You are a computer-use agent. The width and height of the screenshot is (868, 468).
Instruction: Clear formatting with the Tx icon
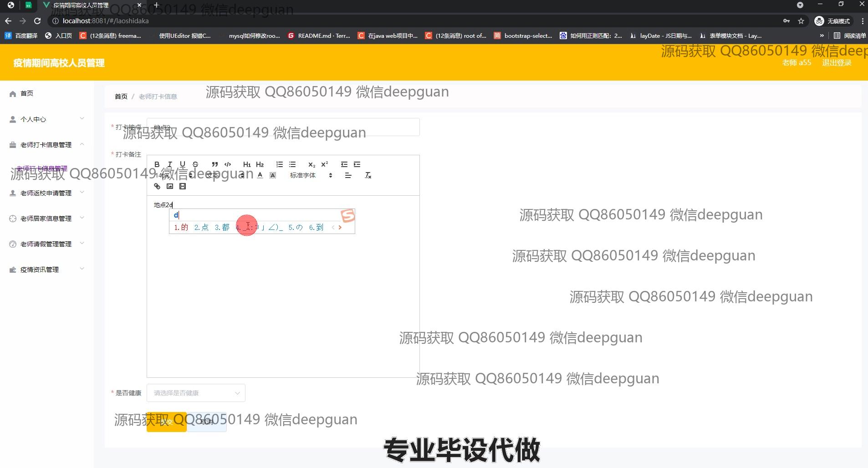tap(368, 175)
